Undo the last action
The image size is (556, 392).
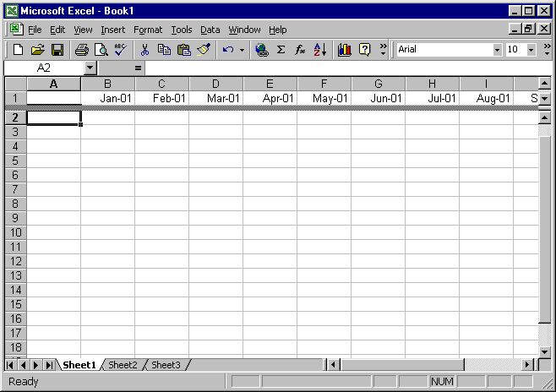click(228, 50)
